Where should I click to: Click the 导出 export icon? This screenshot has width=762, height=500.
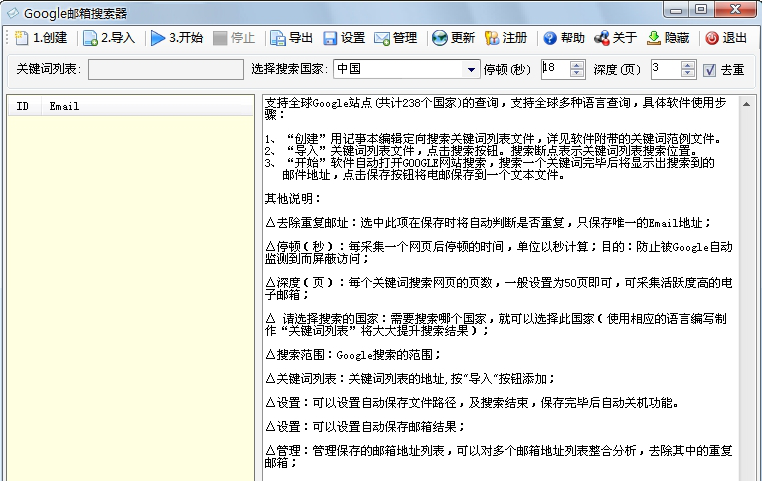tap(277, 38)
